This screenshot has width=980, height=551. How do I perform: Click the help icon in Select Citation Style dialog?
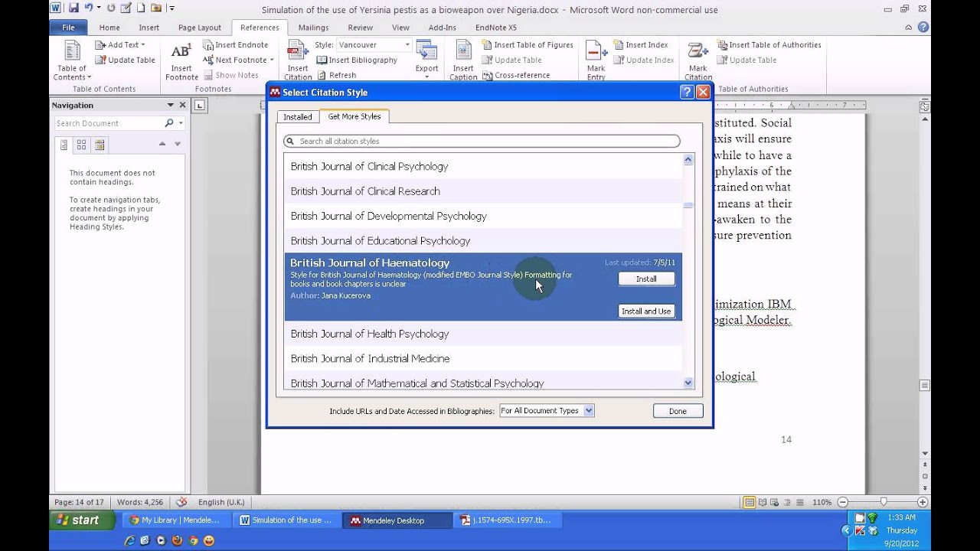click(687, 92)
